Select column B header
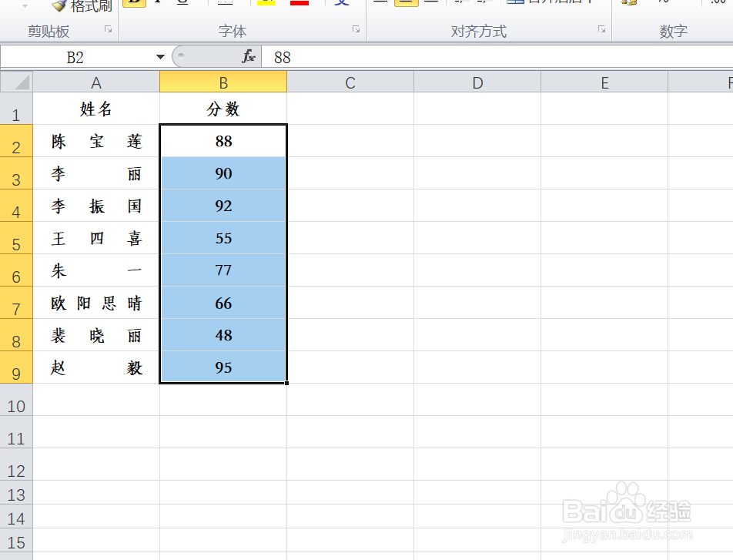Screen dimensions: 733x560 point(223,82)
